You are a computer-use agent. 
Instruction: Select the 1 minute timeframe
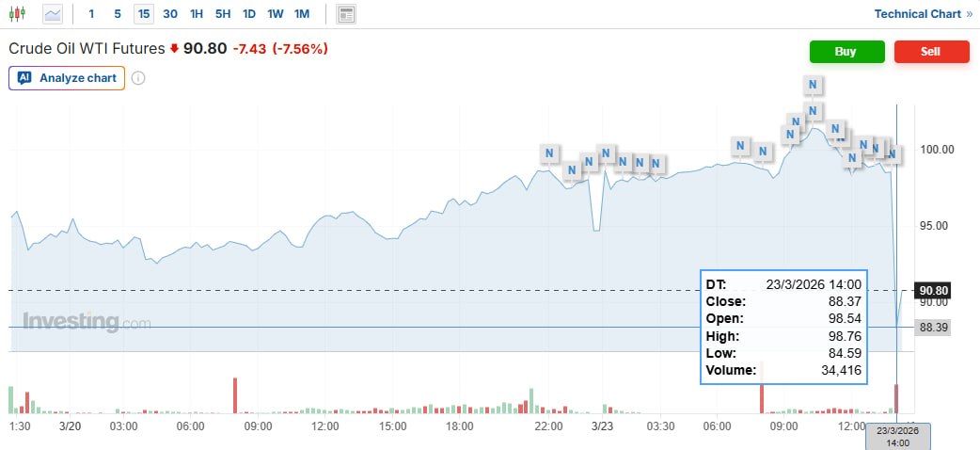point(91,14)
